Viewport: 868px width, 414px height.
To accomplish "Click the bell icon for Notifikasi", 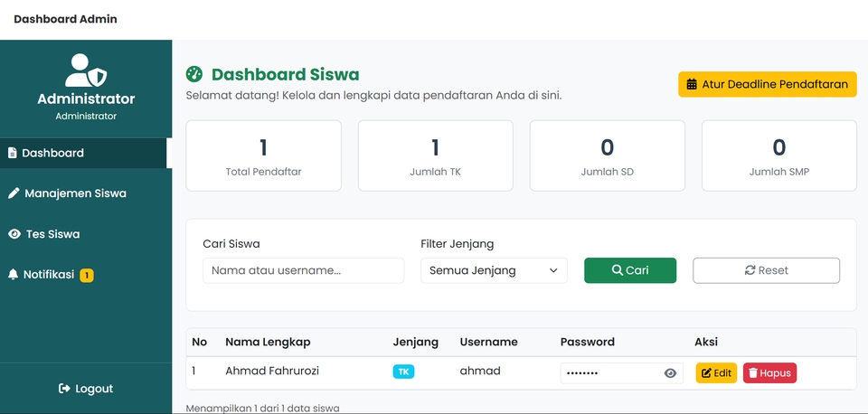I will pyautogui.click(x=14, y=275).
